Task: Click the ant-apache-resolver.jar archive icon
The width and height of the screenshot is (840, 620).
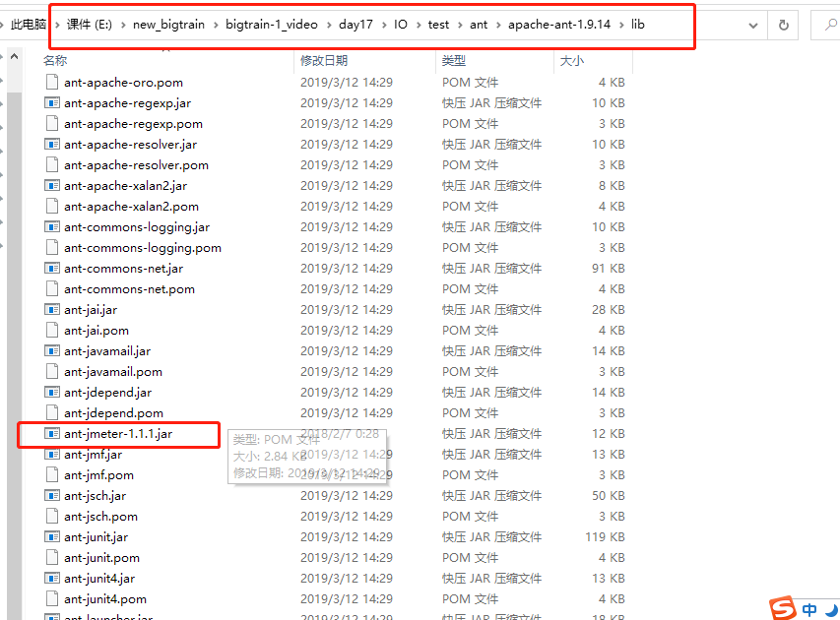Action: 52,144
